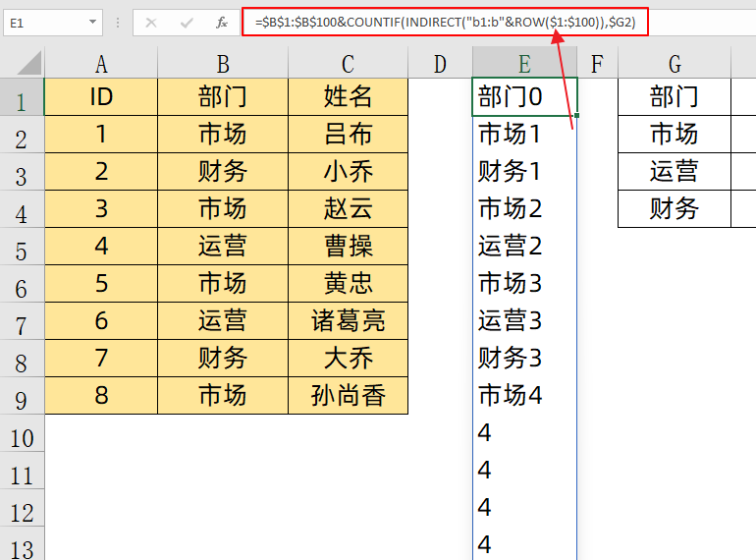Screen dimensions: 756x560
Task: Click the cell containing 孙尚香
Action: (x=349, y=396)
